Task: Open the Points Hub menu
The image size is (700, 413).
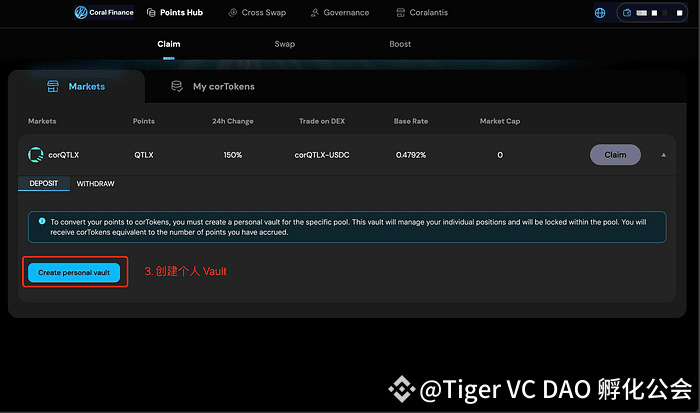Action: click(x=175, y=13)
